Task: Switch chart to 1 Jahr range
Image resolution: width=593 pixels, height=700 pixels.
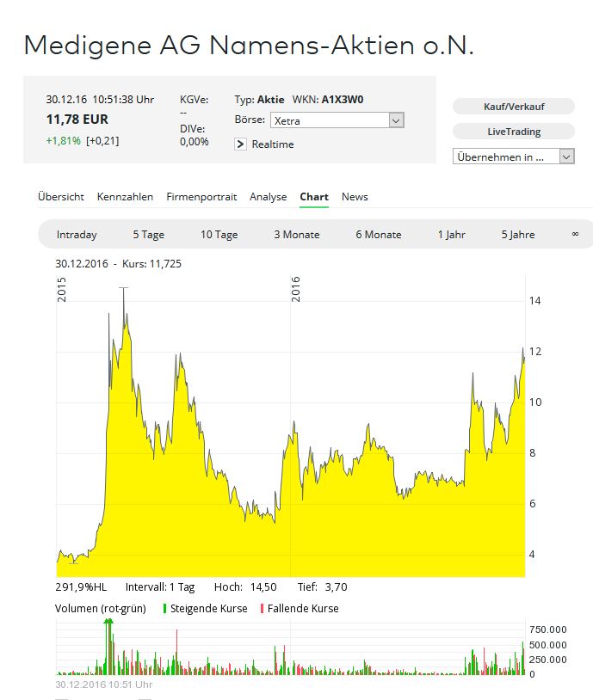Action: click(x=451, y=235)
